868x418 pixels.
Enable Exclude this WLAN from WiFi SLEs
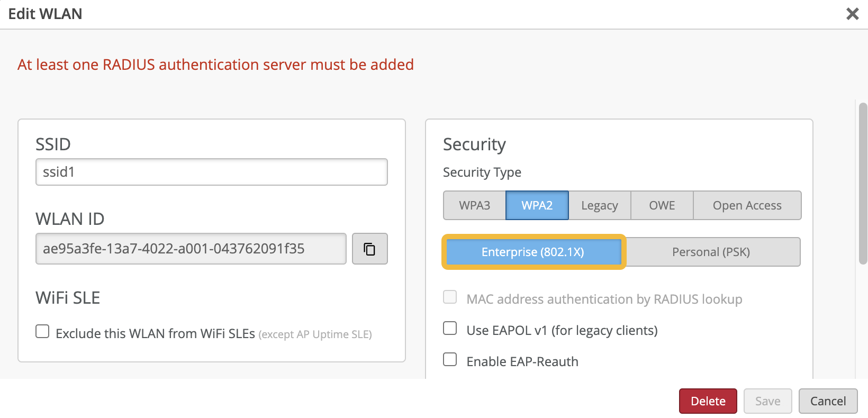(x=42, y=332)
